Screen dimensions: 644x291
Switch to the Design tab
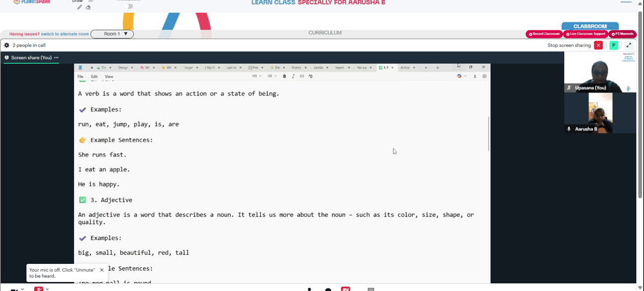coord(126,68)
